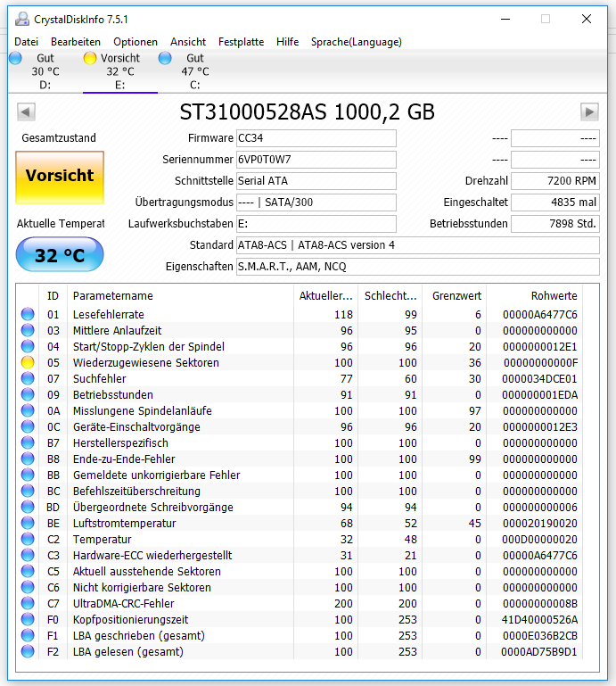Click status orb of Misslungene Spindelanläufe row
The width and height of the screenshot is (616, 686).
[28, 411]
